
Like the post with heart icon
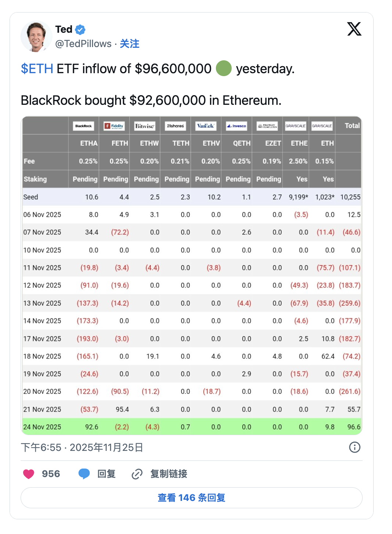coord(29,474)
